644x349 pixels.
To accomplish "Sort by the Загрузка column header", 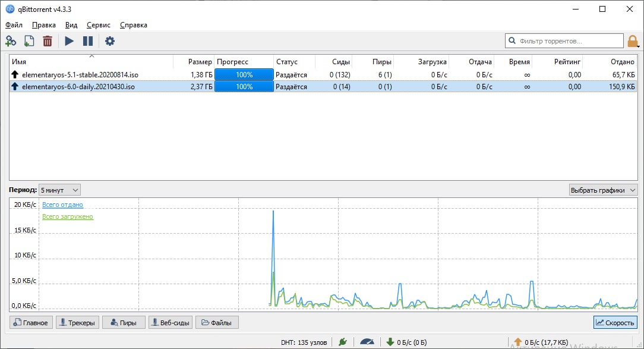I will coord(421,62).
